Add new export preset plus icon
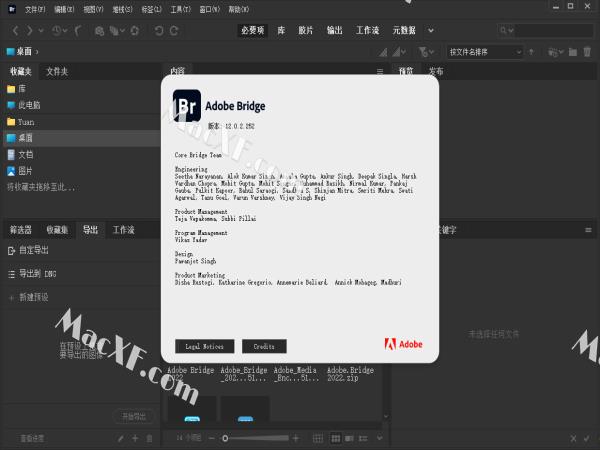The height and width of the screenshot is (450, 600). tap(135, 439)
